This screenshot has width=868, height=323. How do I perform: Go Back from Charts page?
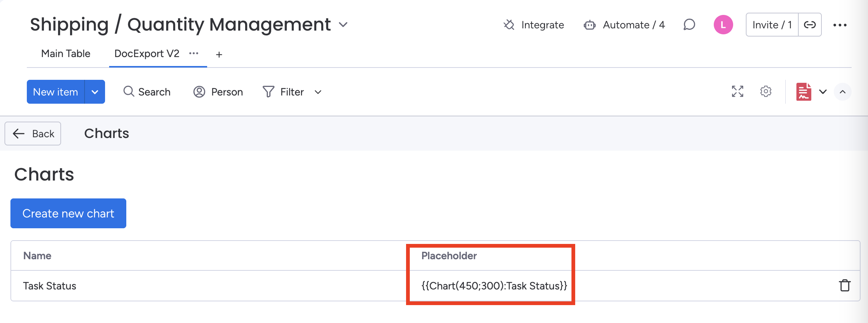[x=33, y=134]
